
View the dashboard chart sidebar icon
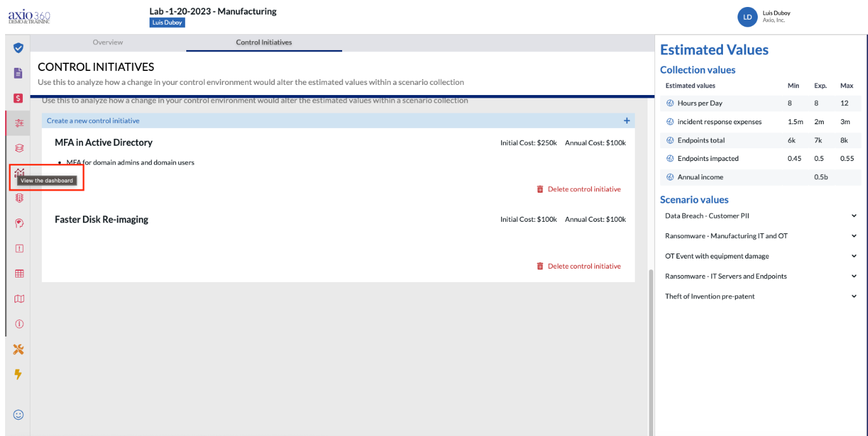19,172
